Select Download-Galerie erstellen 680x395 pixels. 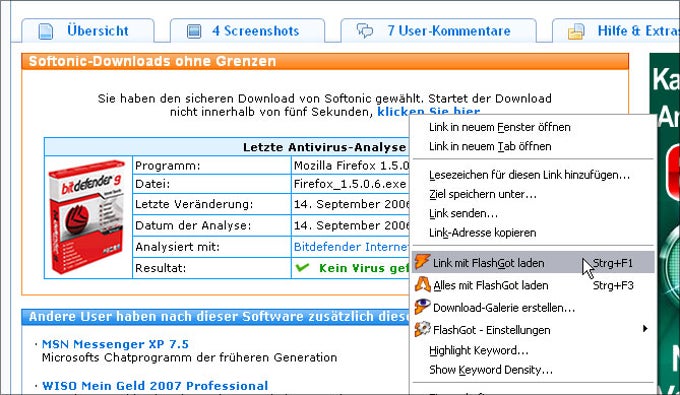pyautogui.click(x=533, y=307)
